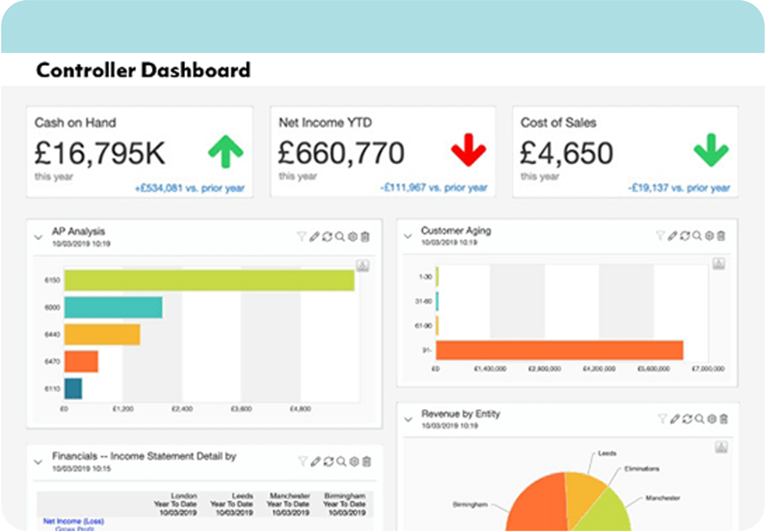Collapse the Revenue by Entity panel chevron

tap(408, 419)
